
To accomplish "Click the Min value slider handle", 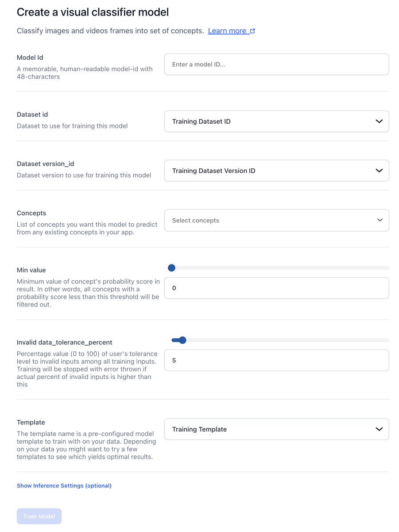I will click(172, 268).
